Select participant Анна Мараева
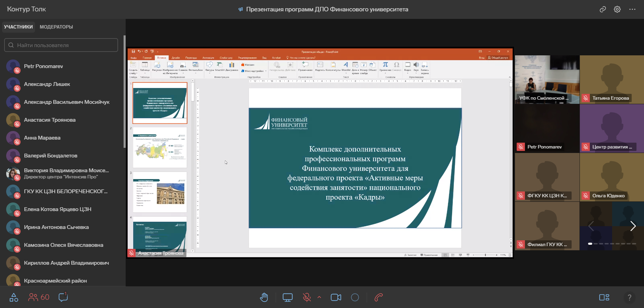644x308 pixels. [62, 138]
